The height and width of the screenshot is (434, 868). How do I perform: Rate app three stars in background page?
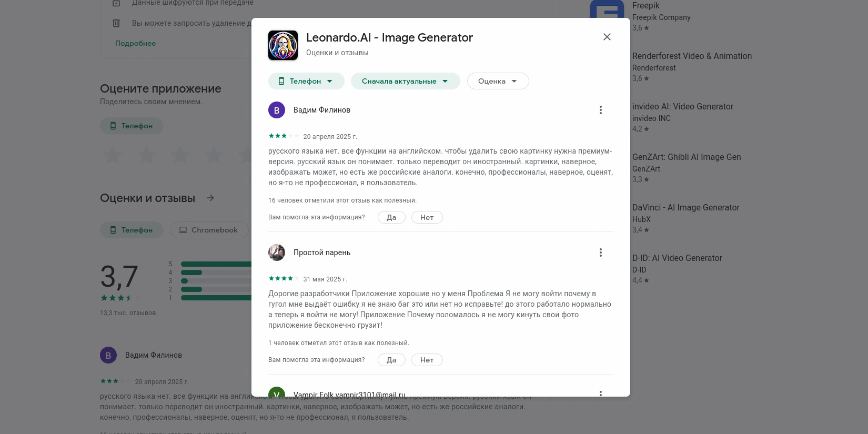[x=180, y=155]
